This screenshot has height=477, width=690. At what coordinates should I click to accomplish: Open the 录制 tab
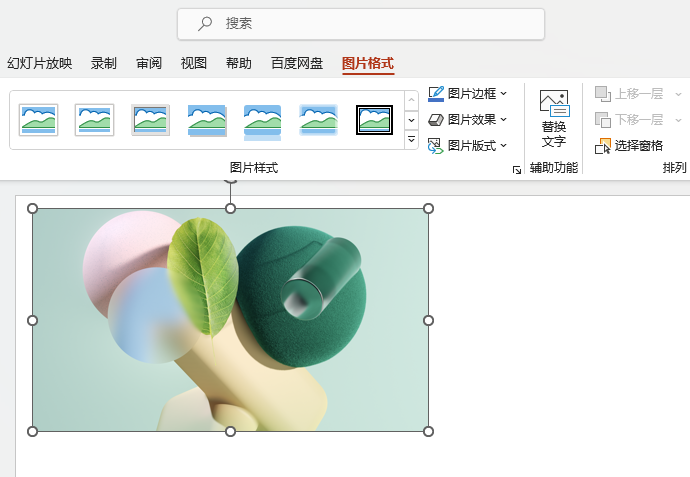coord(103,63)
